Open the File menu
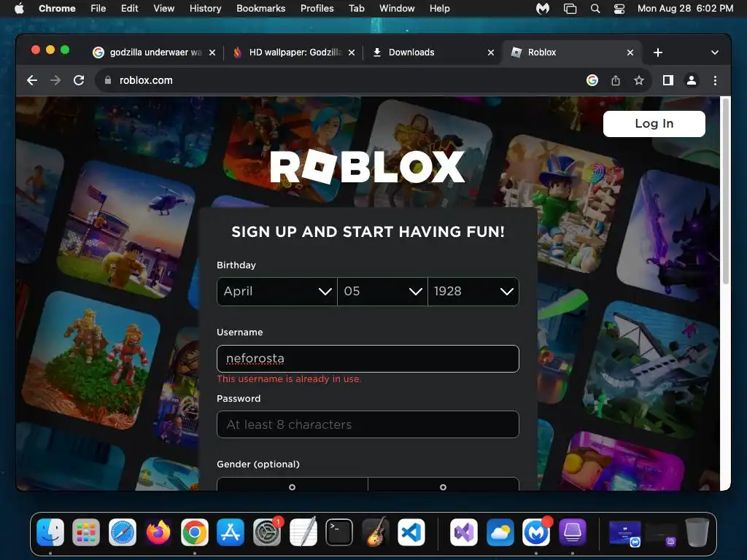Image resolution: width=747 pixels, height=560 pixels. [98, 9]
